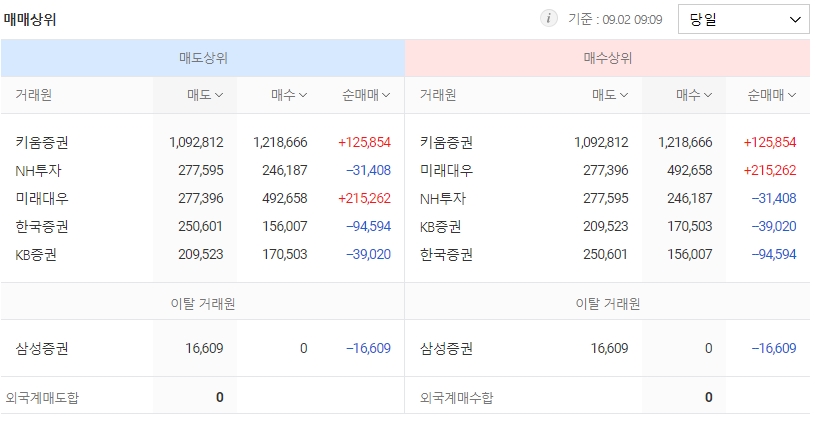Click 거래원 column header in 매도상위 table
Image resolution: width=817 pixels, height=421 pixels.
coord(33,95)
